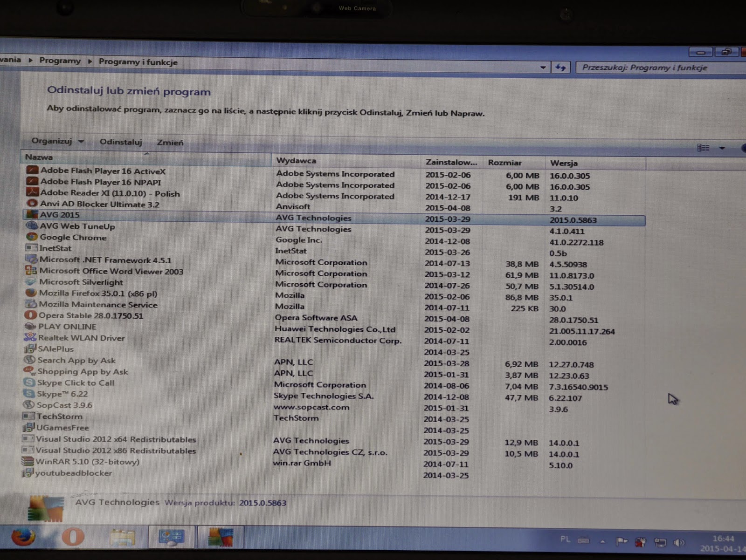Select Visual Studio 2012 x86 Redistributables row
Image resolution: width=746 pixels, height=560 pixels.
334,451
